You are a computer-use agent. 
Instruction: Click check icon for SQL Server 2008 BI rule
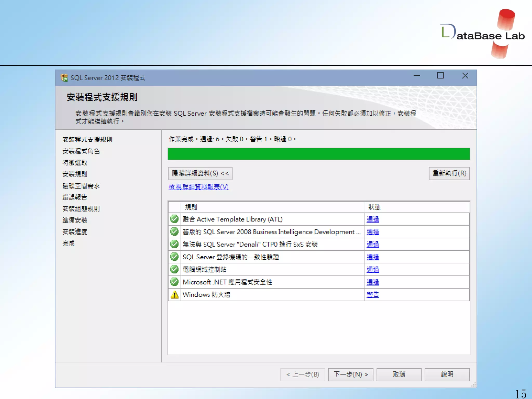coord(174,231)
